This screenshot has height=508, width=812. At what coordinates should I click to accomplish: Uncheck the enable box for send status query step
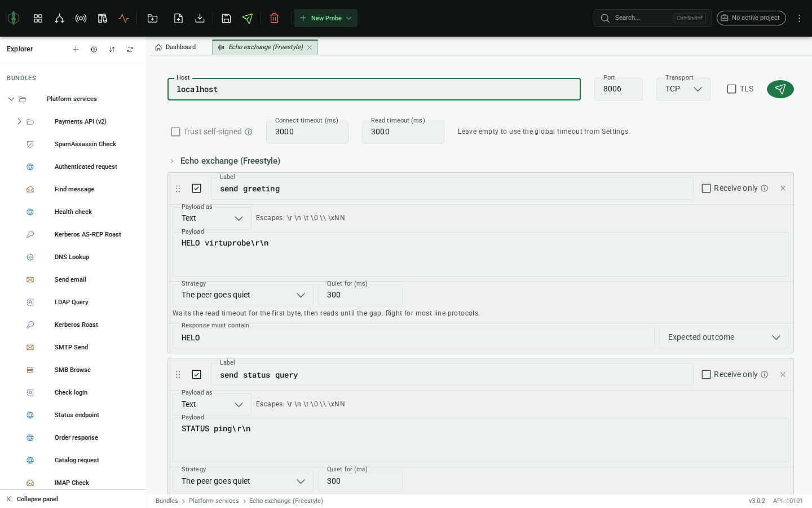click(x=196, y=374)
